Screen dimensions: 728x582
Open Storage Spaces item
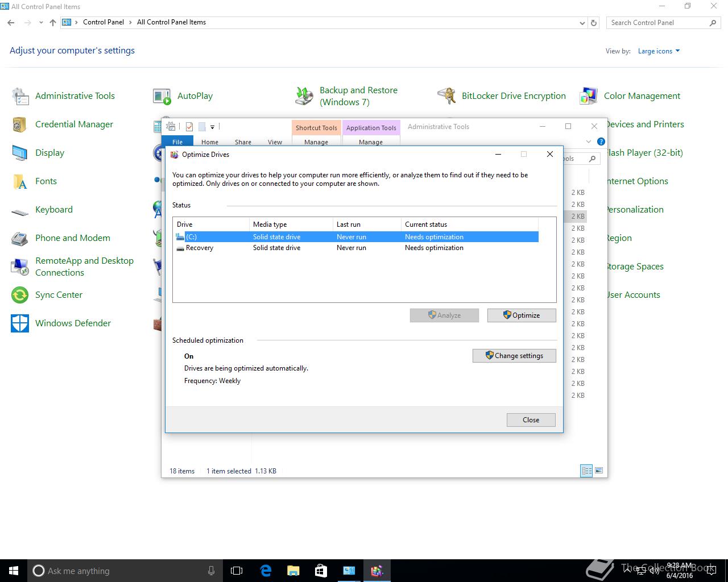point(635,266)
